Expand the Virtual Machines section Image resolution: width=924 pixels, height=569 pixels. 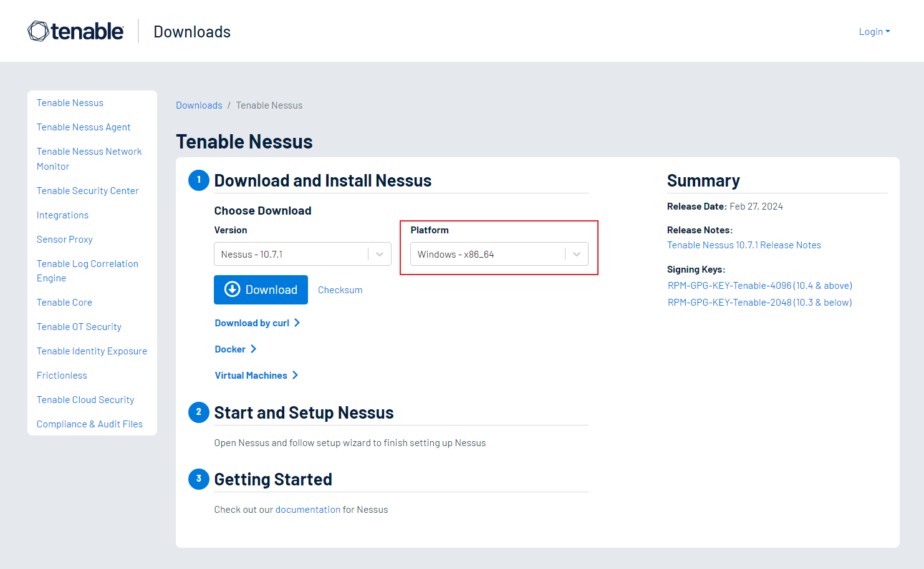coord(256,376)
